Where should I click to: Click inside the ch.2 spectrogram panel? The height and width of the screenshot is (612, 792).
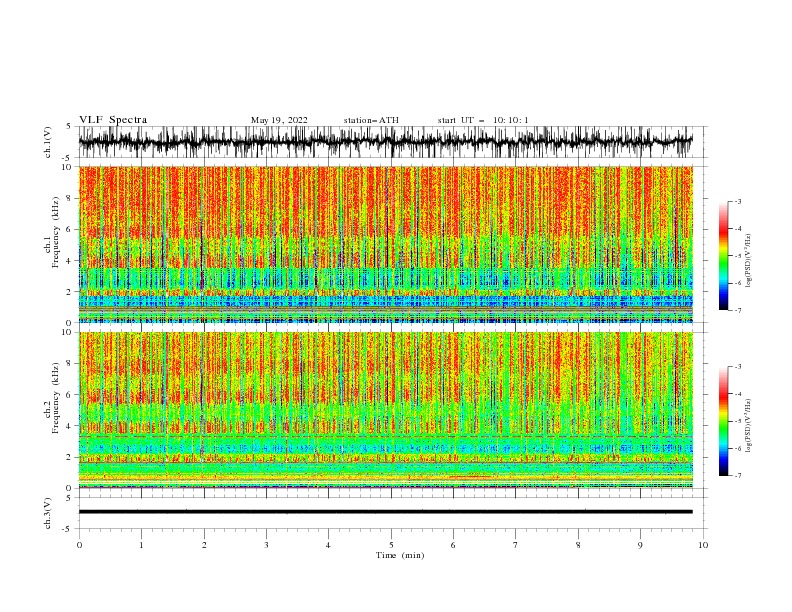[x=385, y=410]
